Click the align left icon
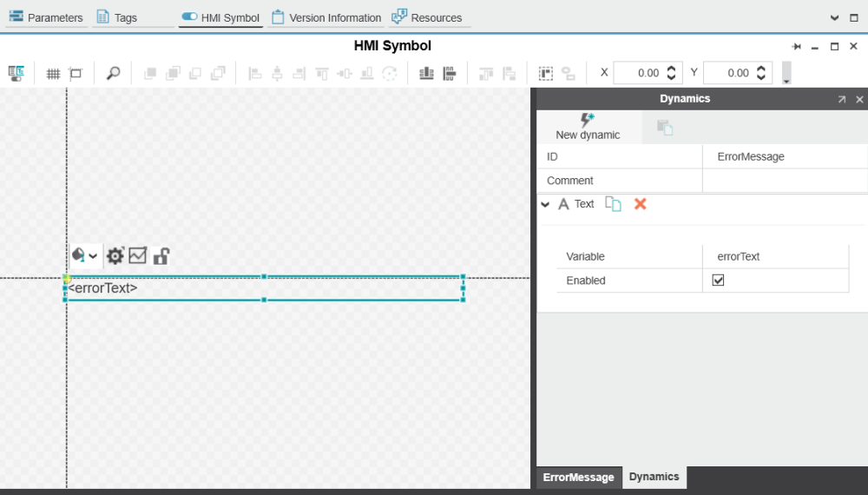 click(x=254, y=73)
